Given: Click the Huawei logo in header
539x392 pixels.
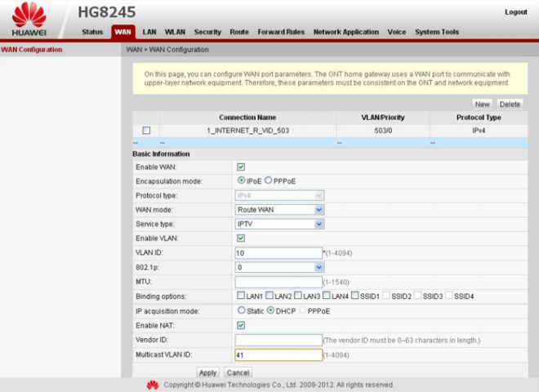Looking at the screenshot, I should click(x=29, y=20).
